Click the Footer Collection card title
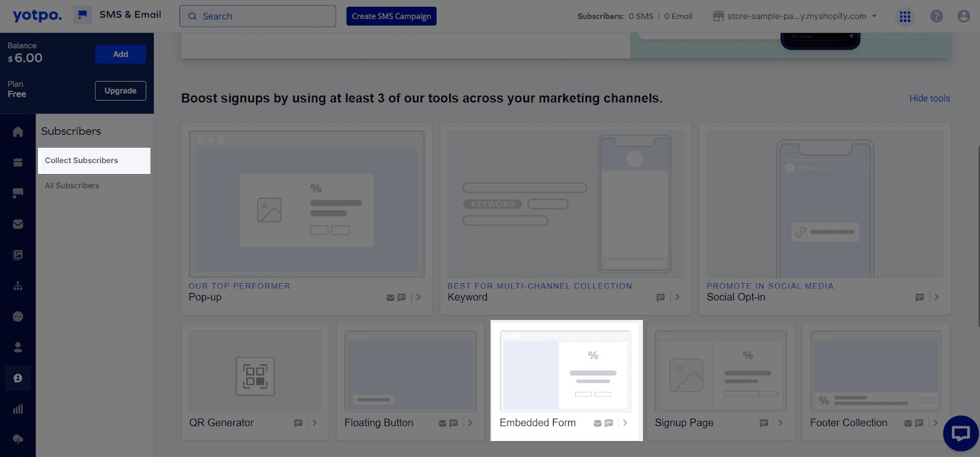This screenshot has height=457, width=980. 848,423
